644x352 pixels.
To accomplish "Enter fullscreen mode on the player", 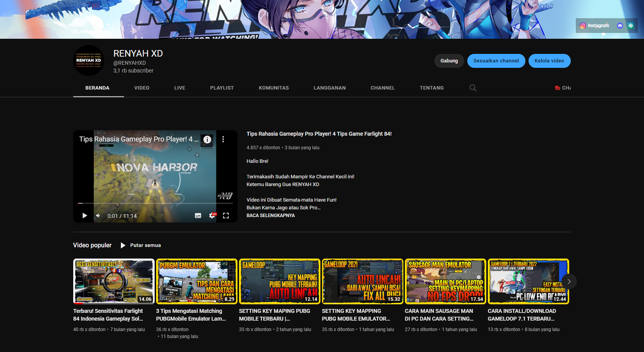I will [x=226, y=216].
